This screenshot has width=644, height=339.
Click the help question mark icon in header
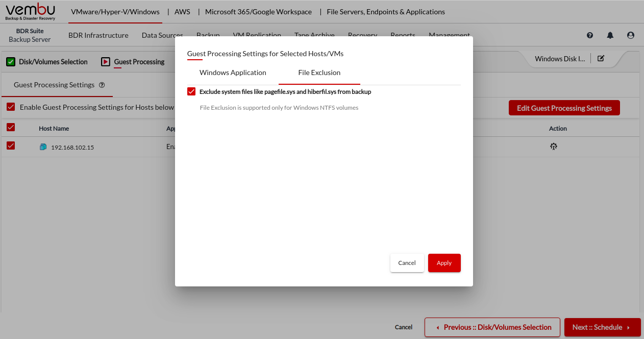point(590,35)
